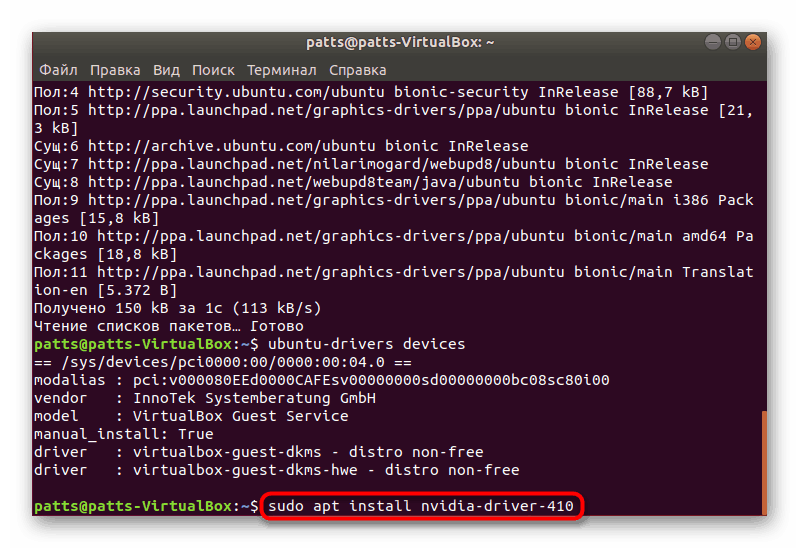Maximize the terminal window

(x=733, y=42)
